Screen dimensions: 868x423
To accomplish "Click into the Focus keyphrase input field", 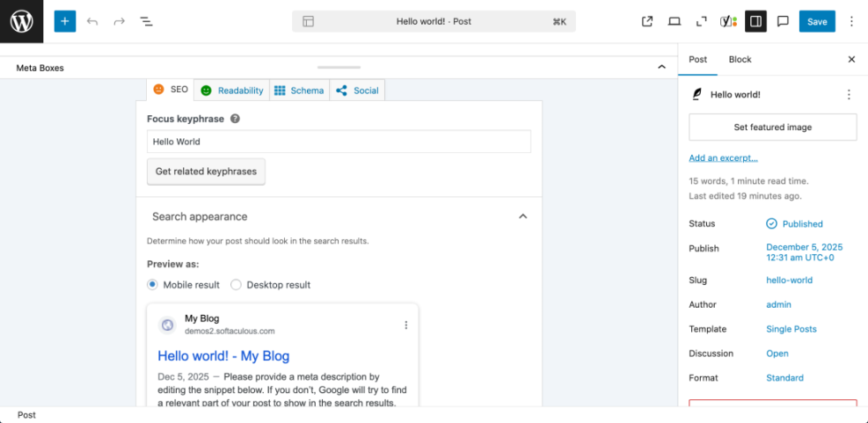I will coord(339,142).
